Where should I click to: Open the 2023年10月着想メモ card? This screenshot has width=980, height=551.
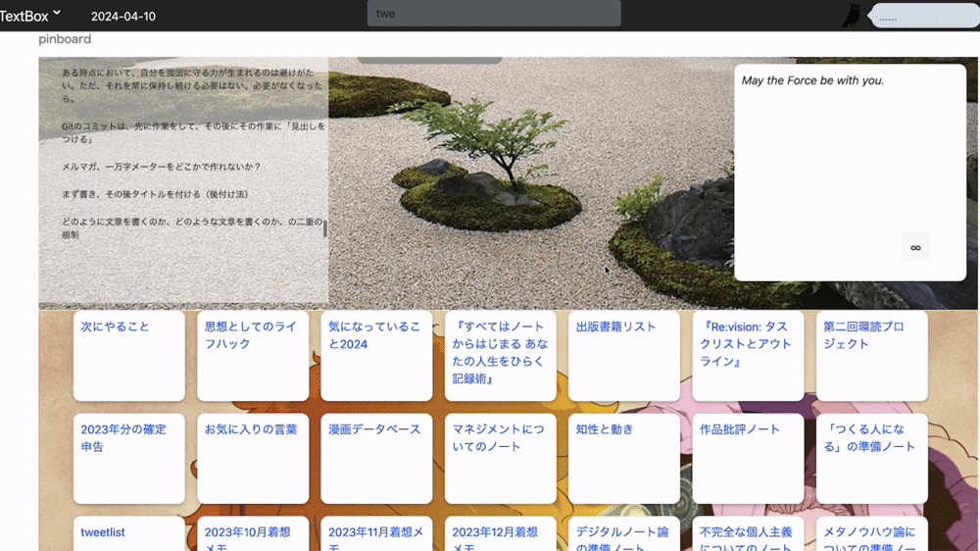pyautogui.click(x=253, y=533)
